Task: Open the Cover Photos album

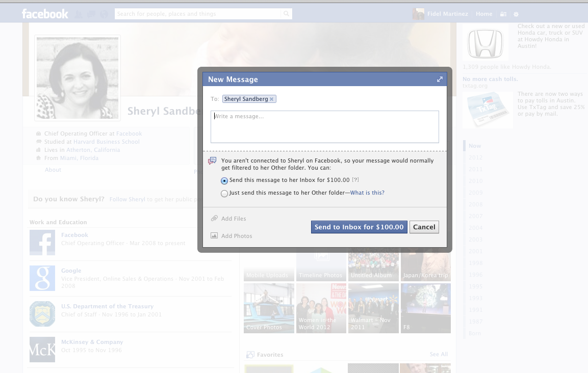Action: coord(269,308)
